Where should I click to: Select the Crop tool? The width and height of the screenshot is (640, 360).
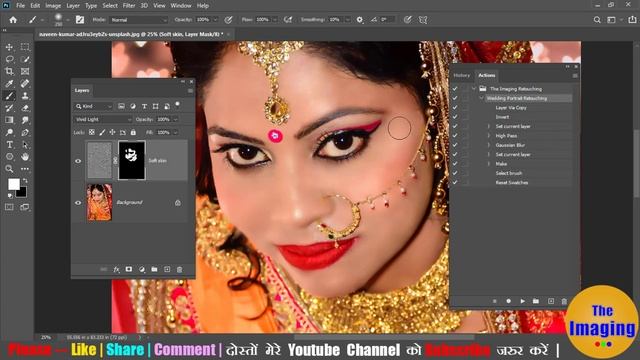(x=9, y=72)
